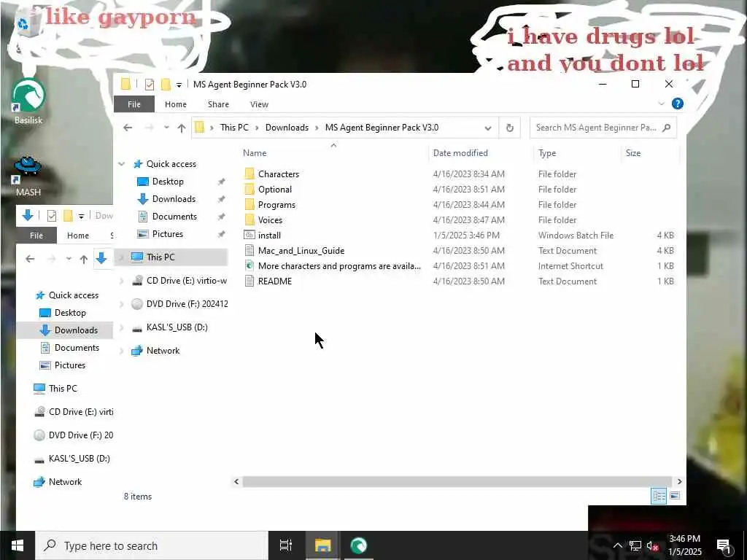747x560 pixels.
Task: Refresh the current folder view
Action: (x=509, y=128)
